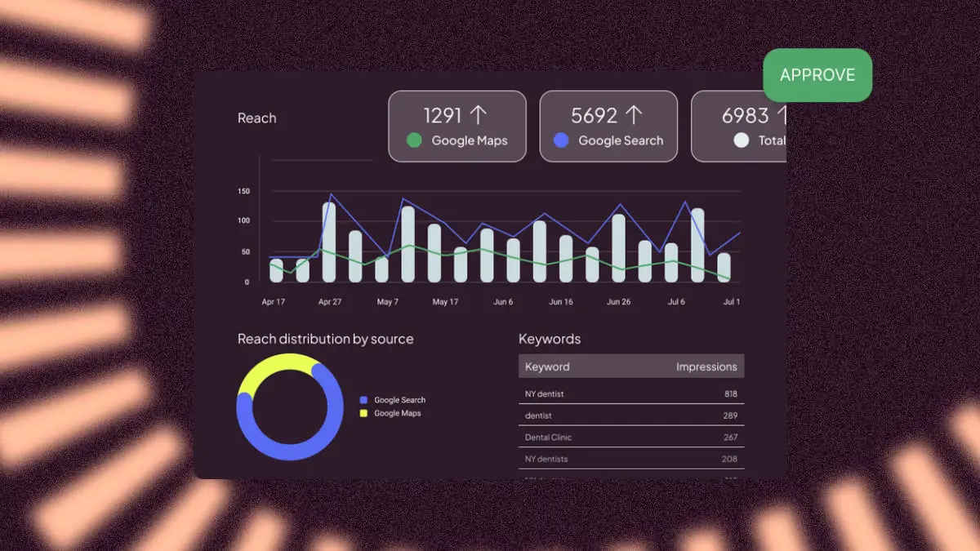Screen dimensions: 980x551
Task: Click the 'Jun 26' axis label
Action: point(618,302)
